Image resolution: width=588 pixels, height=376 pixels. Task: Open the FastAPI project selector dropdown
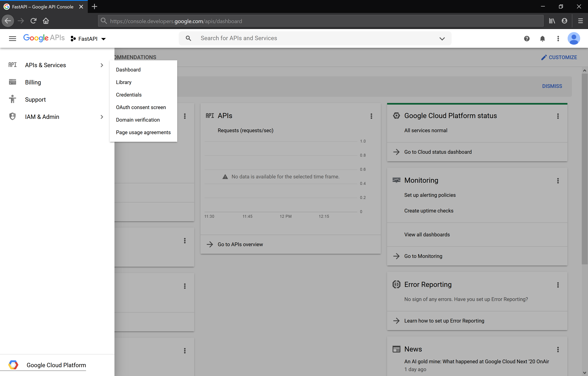point(88,39)
